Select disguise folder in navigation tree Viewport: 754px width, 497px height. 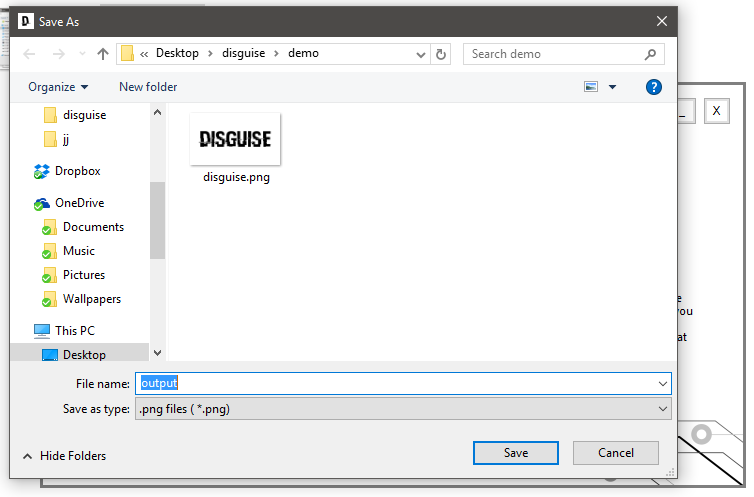pos(85,115)
